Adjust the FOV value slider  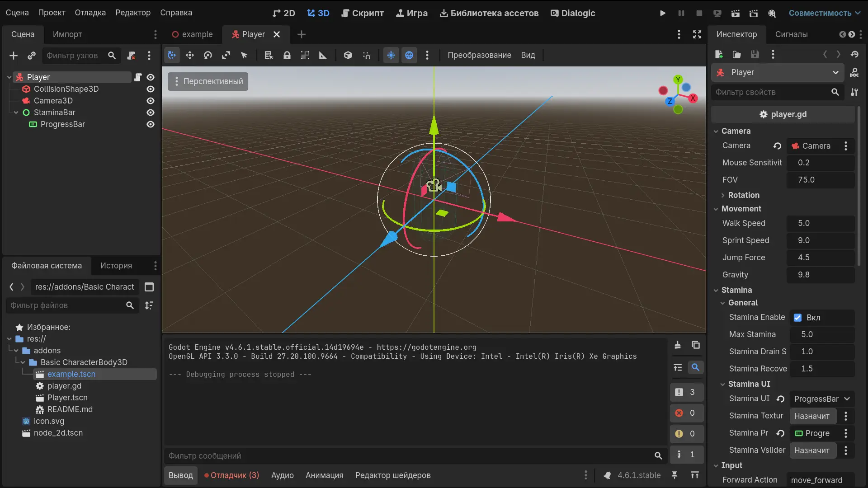820,180
